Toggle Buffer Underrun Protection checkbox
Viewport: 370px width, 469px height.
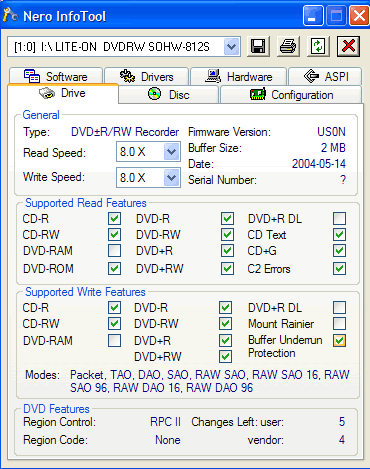coord(339,340)
